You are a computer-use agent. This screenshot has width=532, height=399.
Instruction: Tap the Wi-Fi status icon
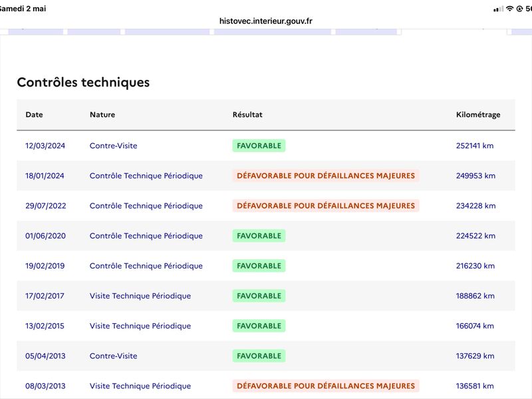[x=509, y=9]
